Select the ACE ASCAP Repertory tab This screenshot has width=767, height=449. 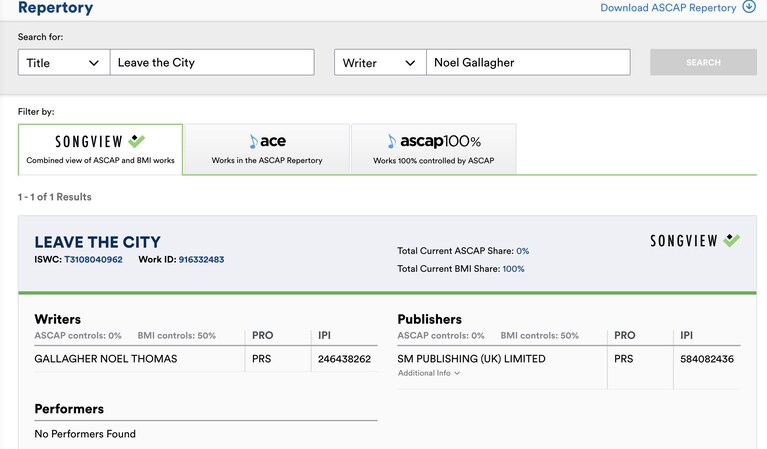pyautogui.click(x=267, y=150)
